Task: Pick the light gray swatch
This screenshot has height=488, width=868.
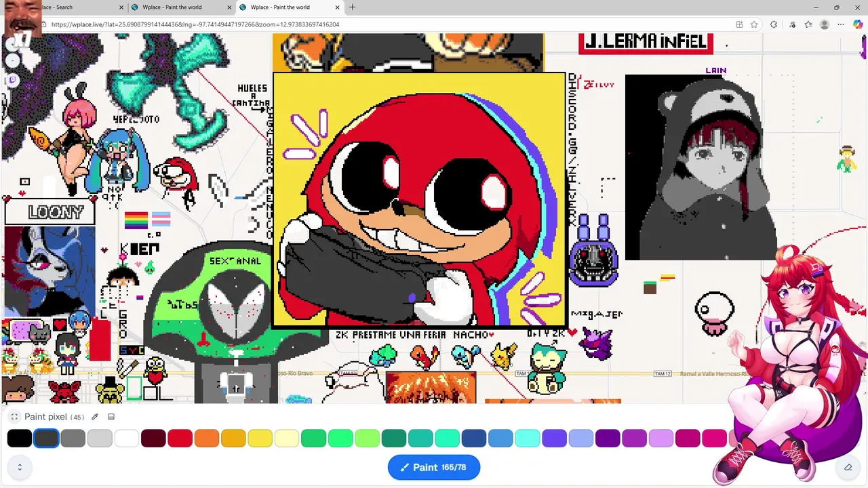Action: pos(100,439)
